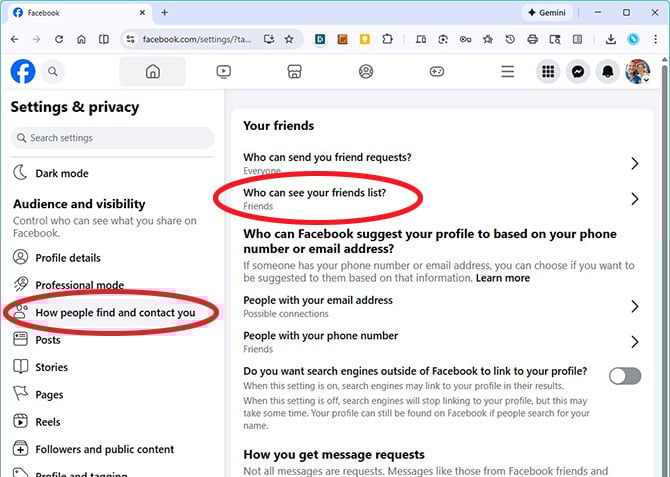Open the Video tab icon
670x477 pixels.
click(x=223, y=71)
